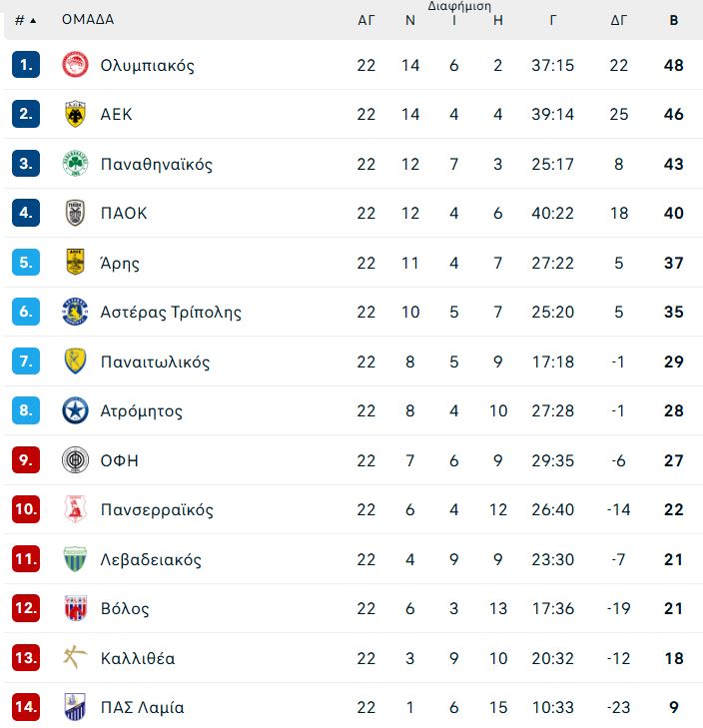Click the Panathinaikos shamrock crest
The height and width of the screenshot is (728, 703).
pyautogui.click(x=75, y=164)
